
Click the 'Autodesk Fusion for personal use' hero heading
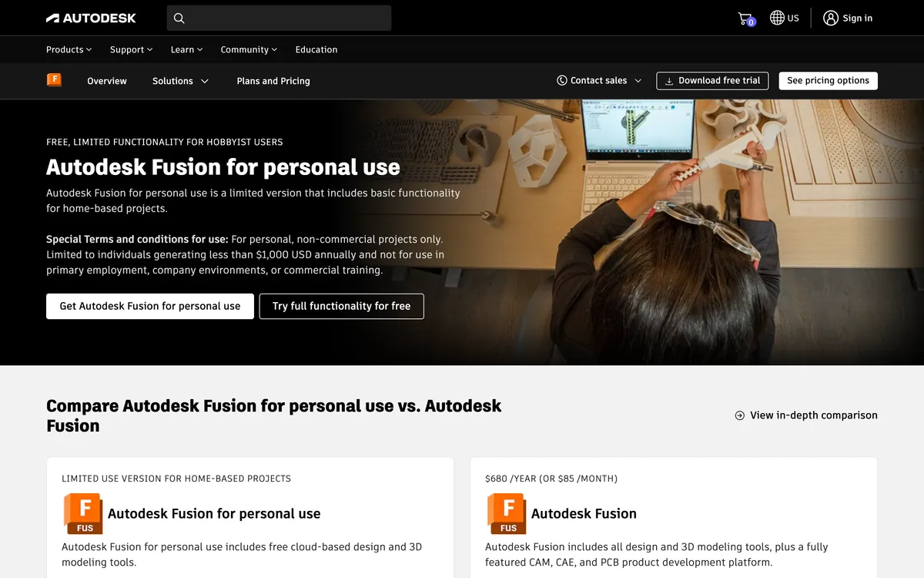click(223, 167)
